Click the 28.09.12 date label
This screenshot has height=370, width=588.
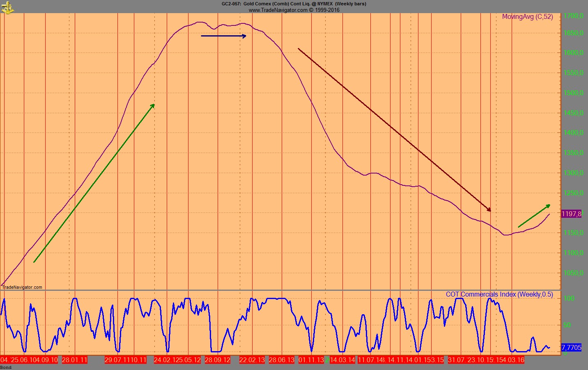pos(217,360)
